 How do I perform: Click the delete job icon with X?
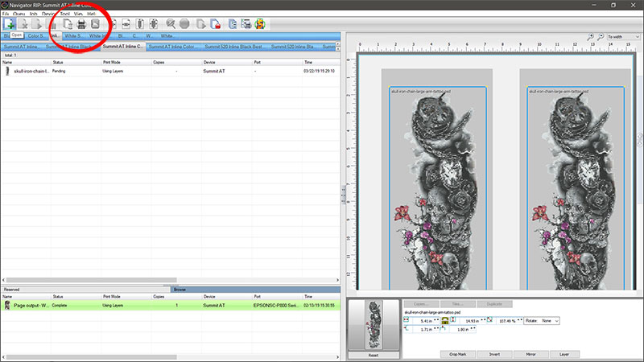click(23, 24)
